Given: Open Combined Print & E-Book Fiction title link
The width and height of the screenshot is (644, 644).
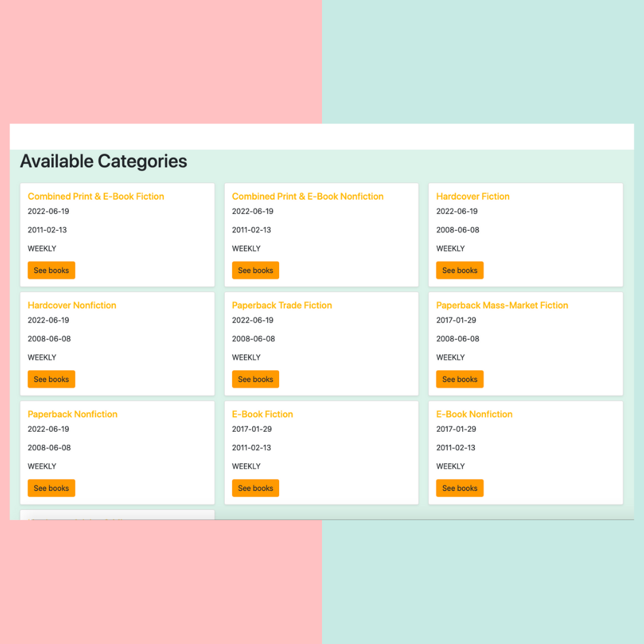Looking at the screenshot, I should [95, 196].
